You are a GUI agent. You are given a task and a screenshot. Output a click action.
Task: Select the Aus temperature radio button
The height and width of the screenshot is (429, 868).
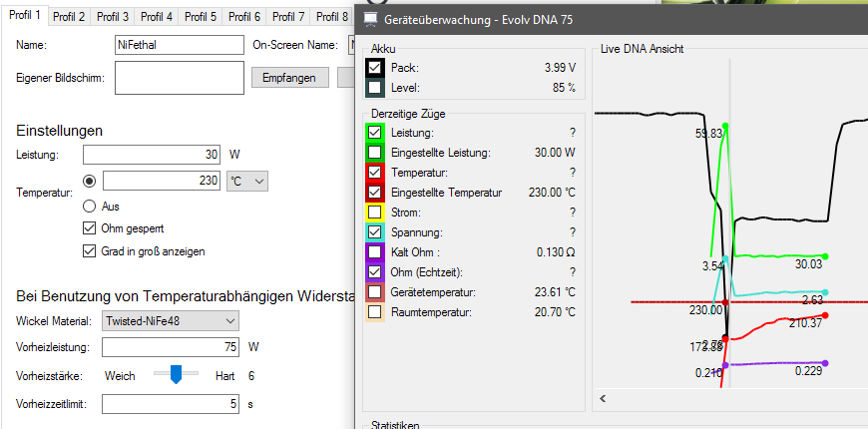coord(90,206)
